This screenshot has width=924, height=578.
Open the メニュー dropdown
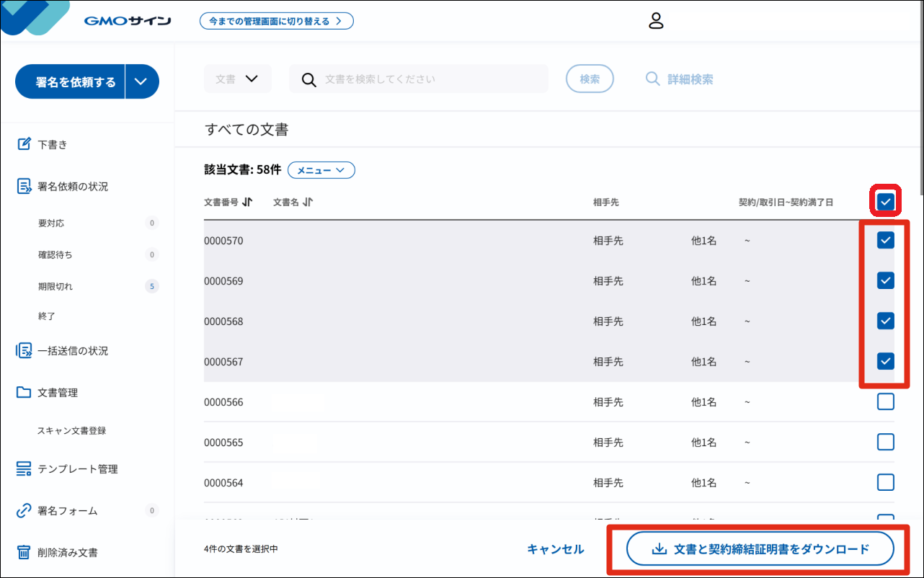click(x=321, y=171)
